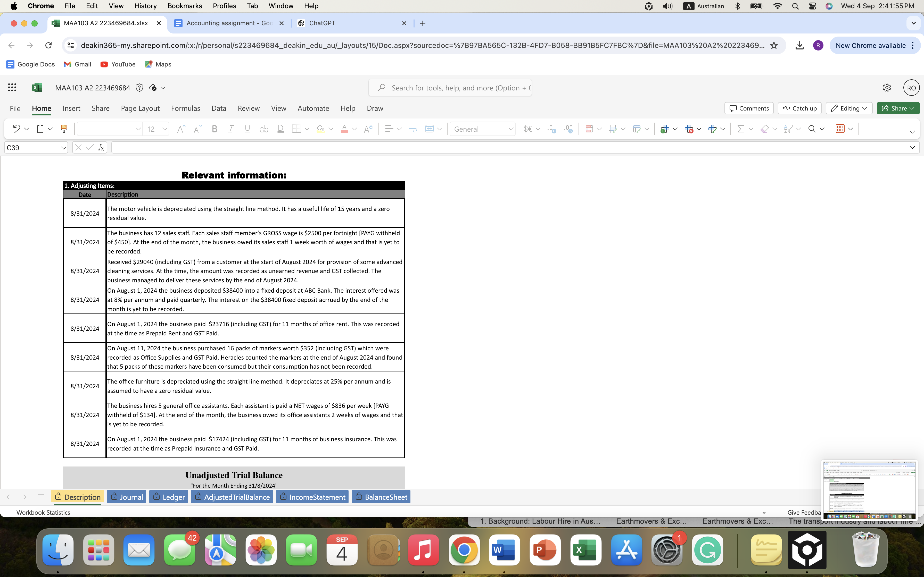This screenshot has height=577, width=924.
Task: Toggle Underline formatting
Action: coord(247,129)
